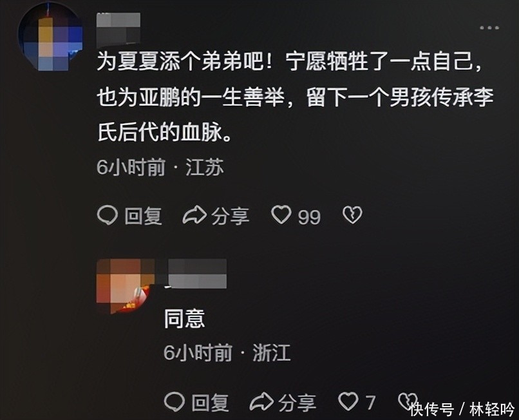Dislike first comment using broken heart
519x420 pixels.
[x=352, y=215]
